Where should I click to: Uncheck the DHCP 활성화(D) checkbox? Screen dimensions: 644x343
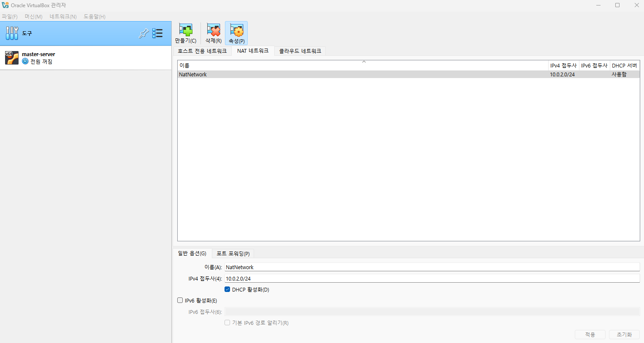(x=227, y=289)
